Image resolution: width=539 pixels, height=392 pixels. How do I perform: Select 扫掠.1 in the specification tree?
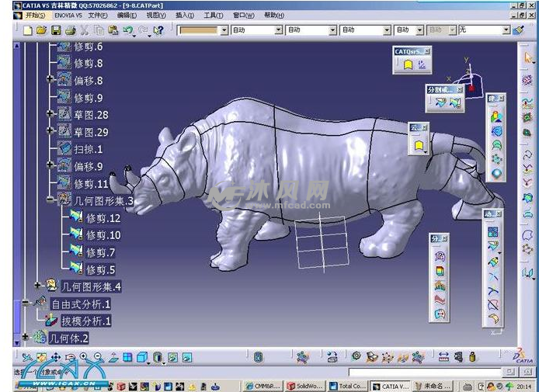point(87,149)
